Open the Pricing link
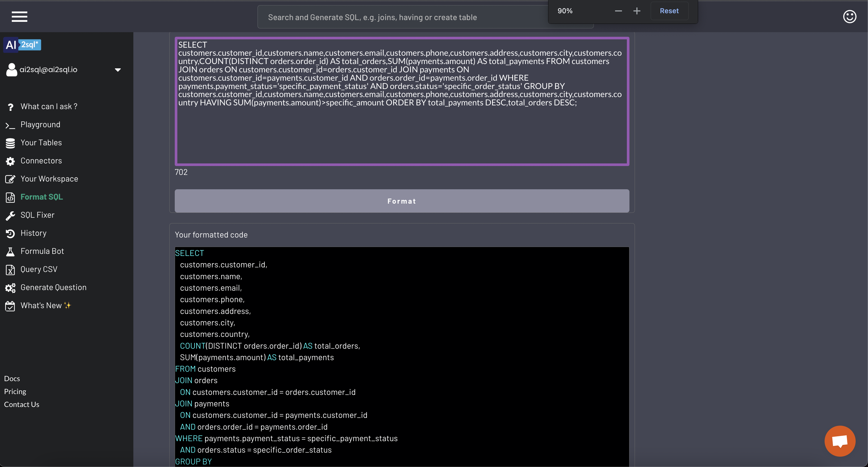 click(15, 391)
